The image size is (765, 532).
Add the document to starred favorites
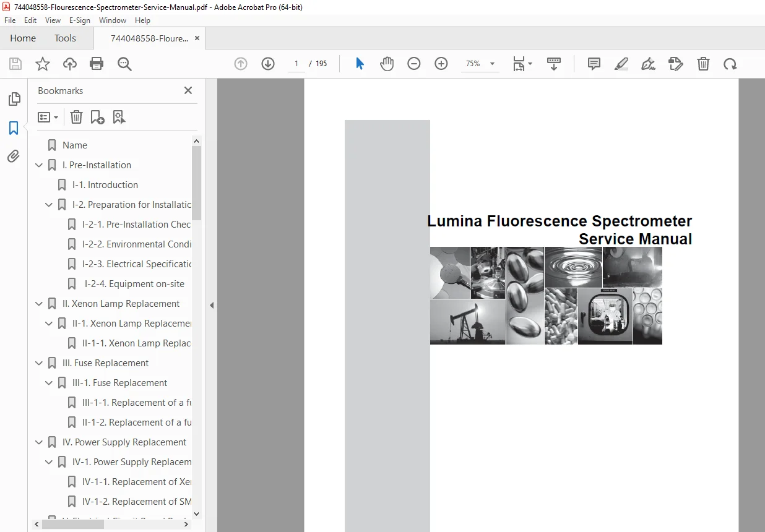click(43, 64)
